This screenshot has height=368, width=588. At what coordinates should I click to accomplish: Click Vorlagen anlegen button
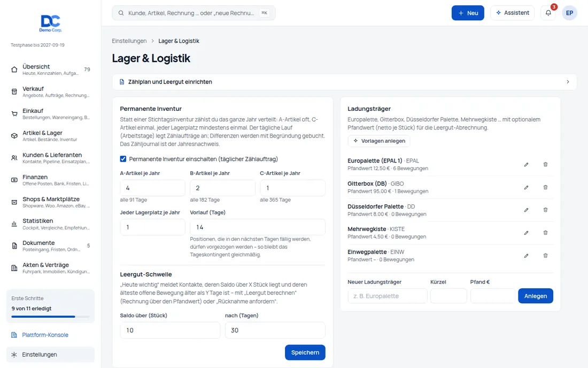(x=379, y=141)
